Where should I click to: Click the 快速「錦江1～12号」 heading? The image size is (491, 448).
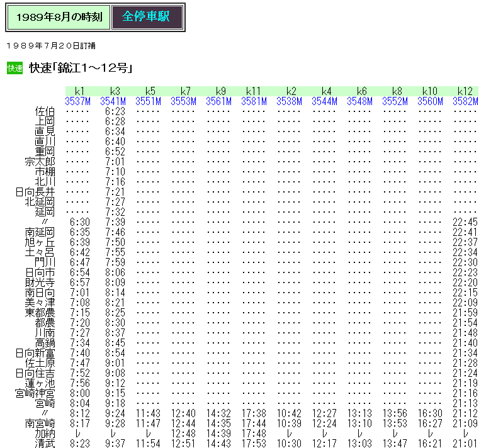[x=81, y=68]
